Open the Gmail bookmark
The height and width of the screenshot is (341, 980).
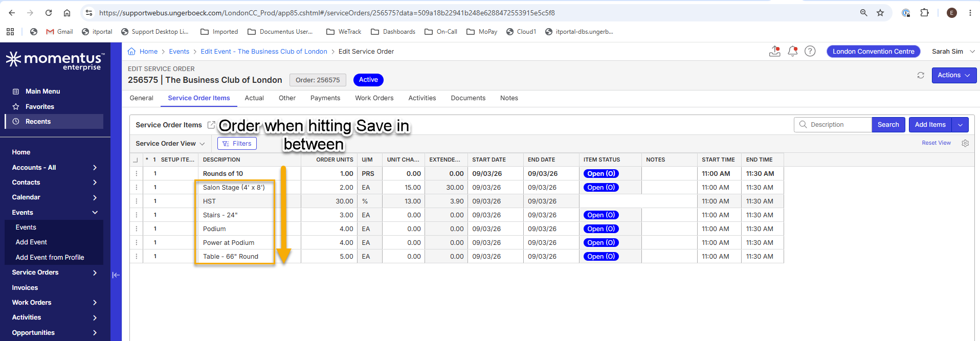[x=59, y=32]
